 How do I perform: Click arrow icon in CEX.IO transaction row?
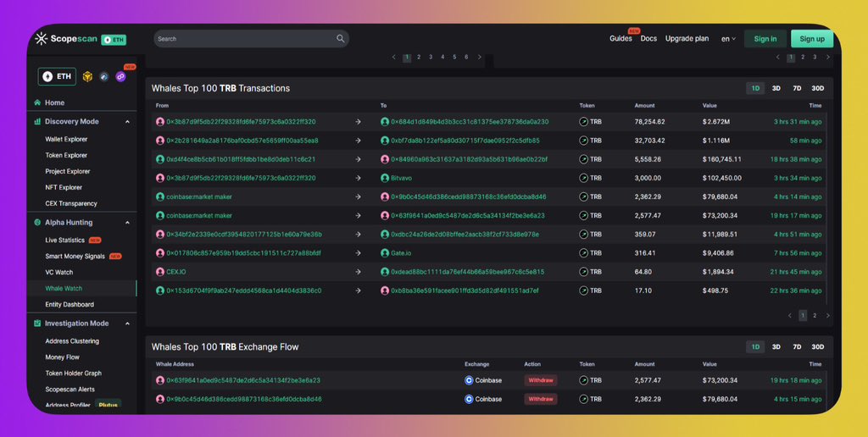pos(358,272)
